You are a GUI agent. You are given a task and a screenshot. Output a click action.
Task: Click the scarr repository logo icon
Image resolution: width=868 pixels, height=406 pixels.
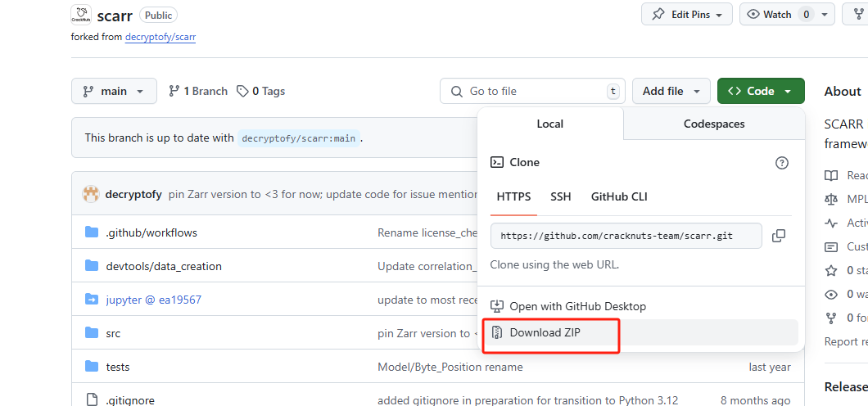point(81,15)
